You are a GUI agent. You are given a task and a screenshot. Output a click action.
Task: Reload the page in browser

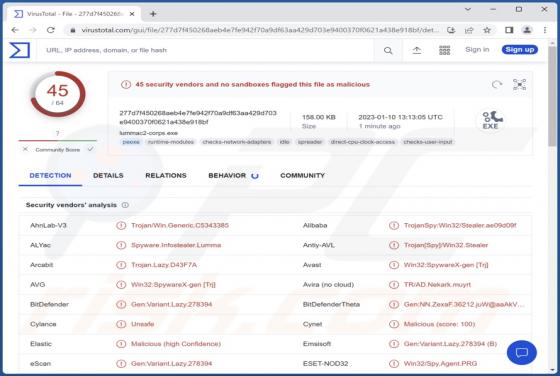[51, 30]
